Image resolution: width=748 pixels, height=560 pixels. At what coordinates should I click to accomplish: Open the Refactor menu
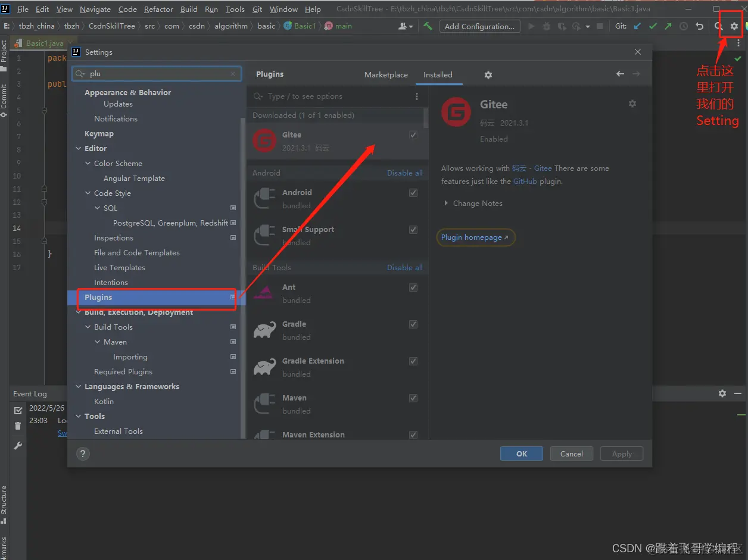click(x=158, y=10)
